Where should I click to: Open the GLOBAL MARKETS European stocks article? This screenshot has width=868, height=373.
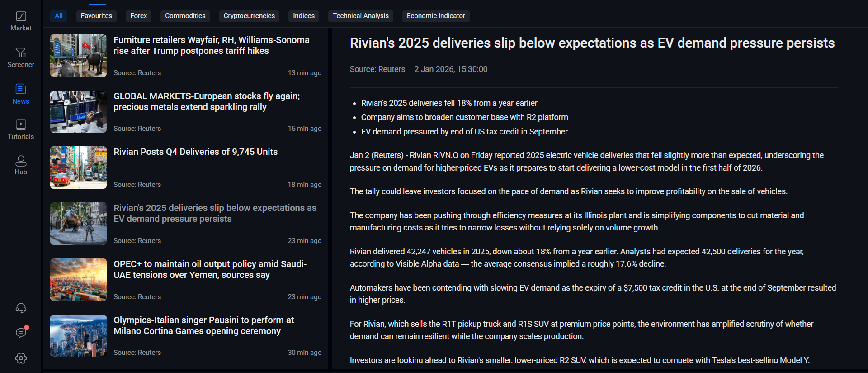(207, 101)
